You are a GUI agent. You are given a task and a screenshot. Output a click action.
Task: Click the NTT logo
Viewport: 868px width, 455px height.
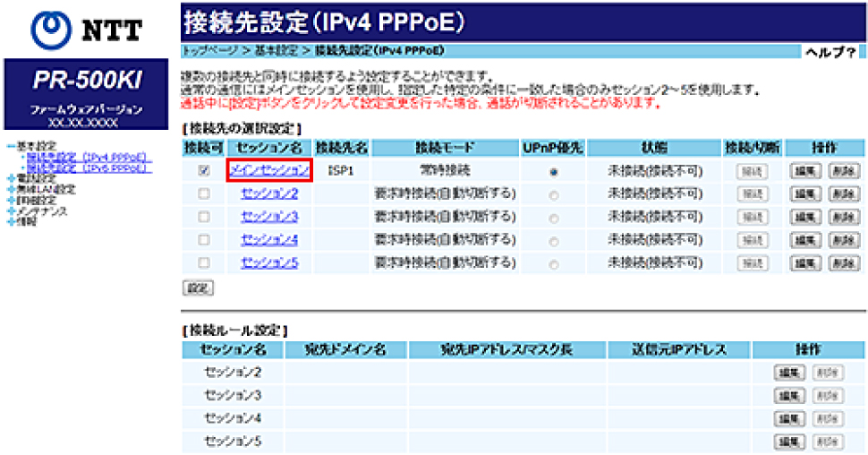click(x=86, y=29)
